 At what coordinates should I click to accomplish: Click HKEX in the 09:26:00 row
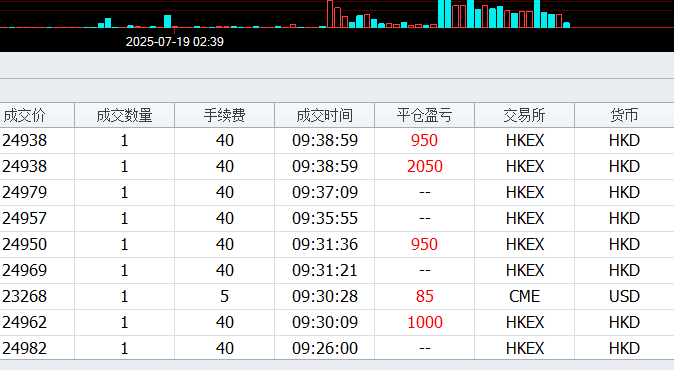point(525,348)
